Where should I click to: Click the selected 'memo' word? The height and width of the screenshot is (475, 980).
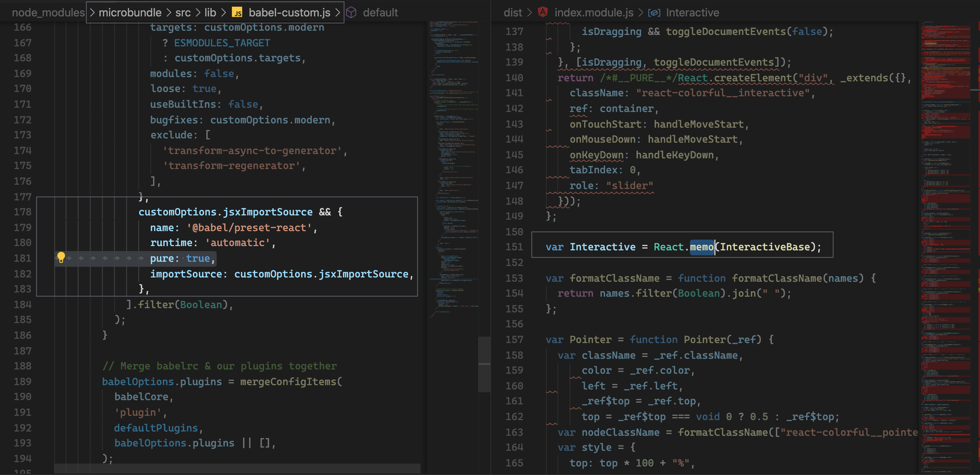[x=702, y=247]
